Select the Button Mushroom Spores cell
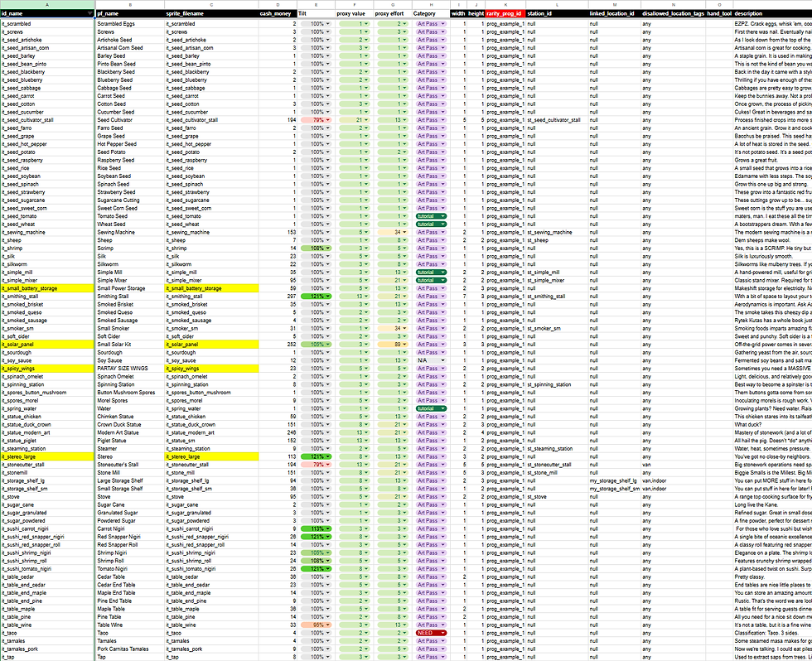The height and width of the screenshot is (661, 812). click(130, 393)
